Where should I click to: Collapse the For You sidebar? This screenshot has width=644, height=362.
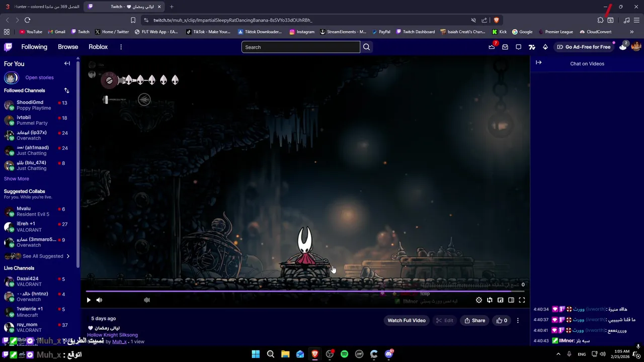67,63
